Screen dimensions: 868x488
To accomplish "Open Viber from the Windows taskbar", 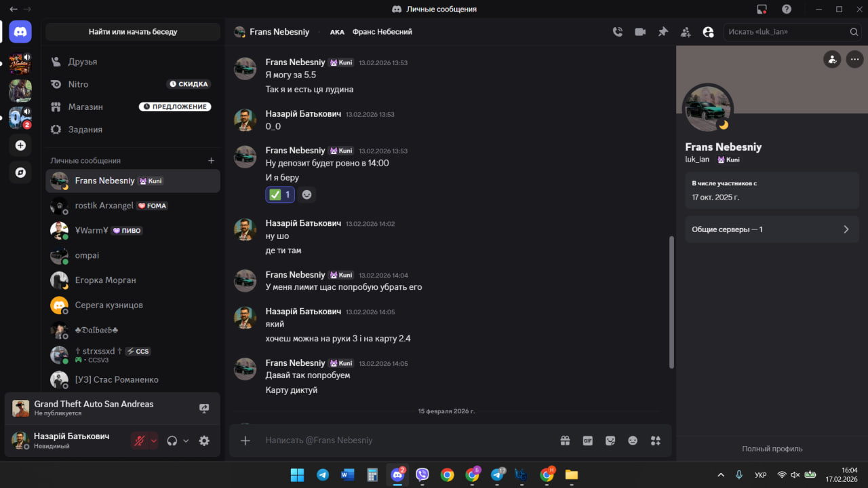I will pyautogui.click(x=422, y=475).
